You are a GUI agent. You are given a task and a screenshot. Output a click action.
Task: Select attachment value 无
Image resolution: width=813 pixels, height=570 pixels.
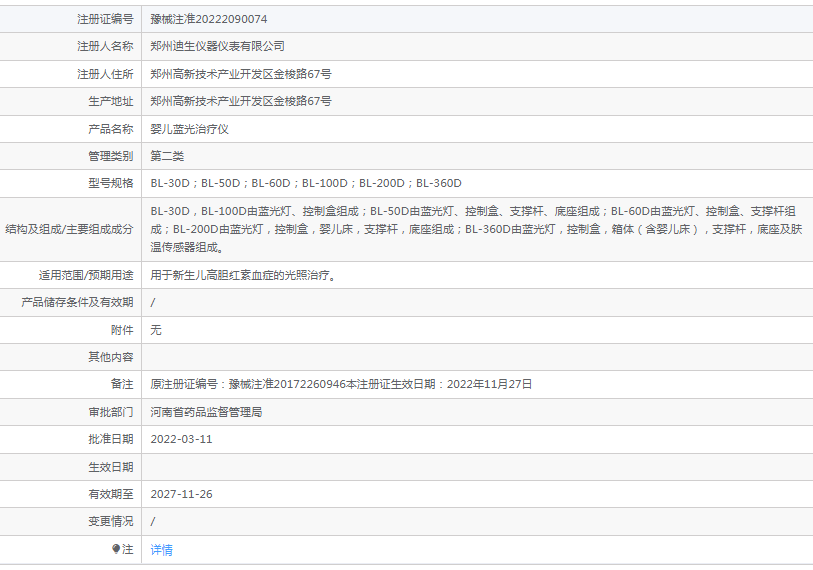pos(156,330)
